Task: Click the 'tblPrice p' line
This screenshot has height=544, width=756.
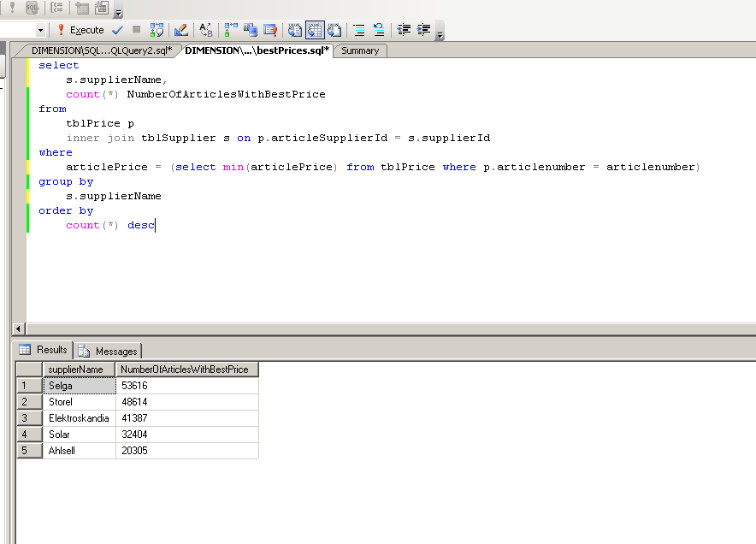Action: pos(100,124)
